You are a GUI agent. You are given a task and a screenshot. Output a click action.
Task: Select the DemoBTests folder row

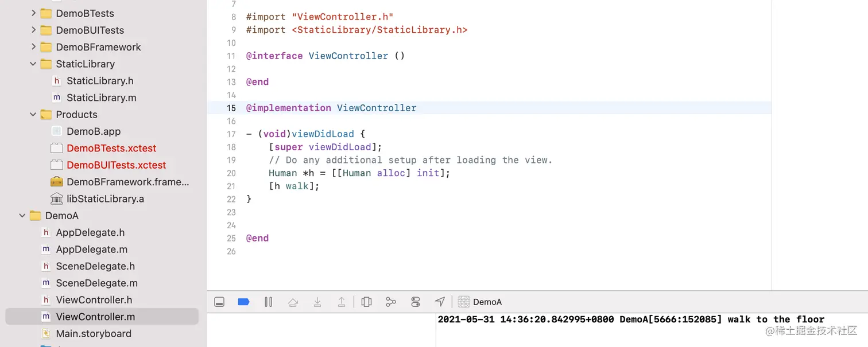[84, 13]
